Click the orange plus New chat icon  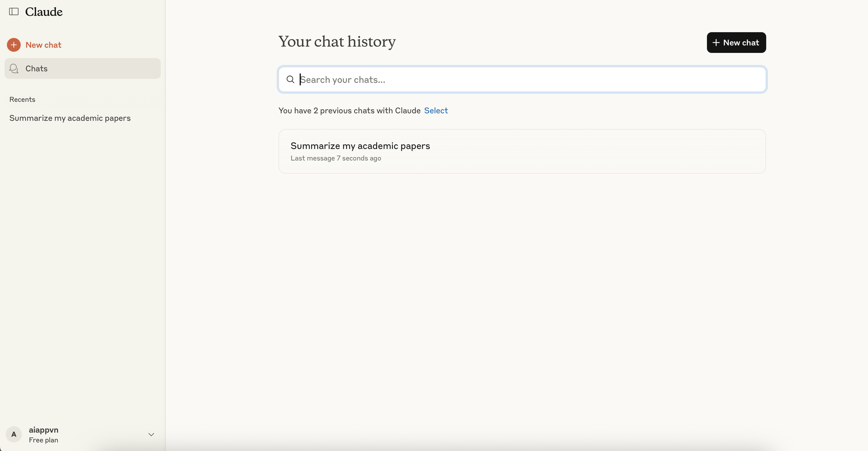[14, 45]
